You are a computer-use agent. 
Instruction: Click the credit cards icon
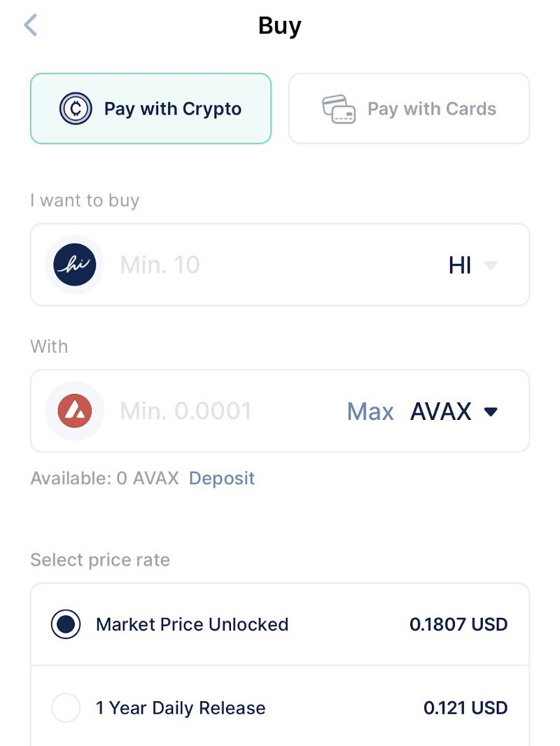click(338, 109)
